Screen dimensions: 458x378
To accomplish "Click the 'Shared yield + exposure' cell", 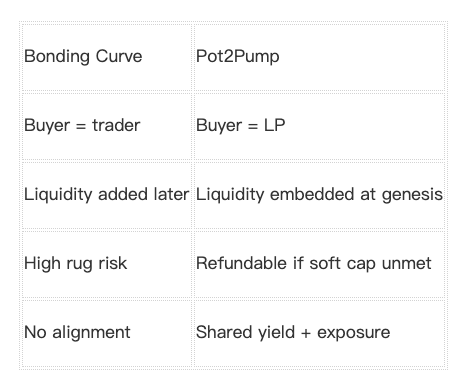I will [x=319, y=333].
